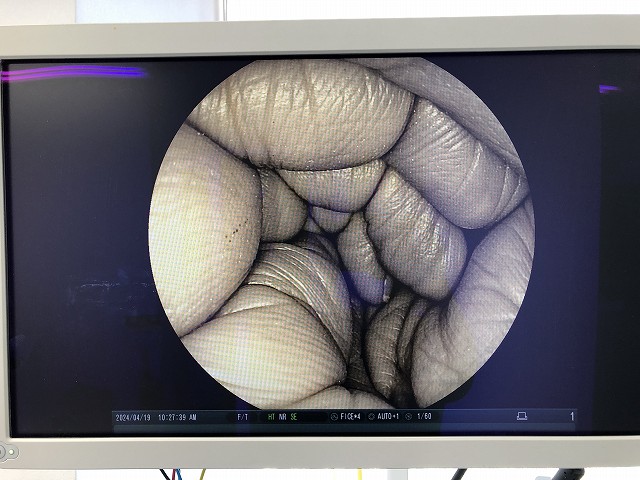The height and width of the screenshot is (480, 640).
Task: Click the computer icon in status bar
Action: [x=522, y=416]
